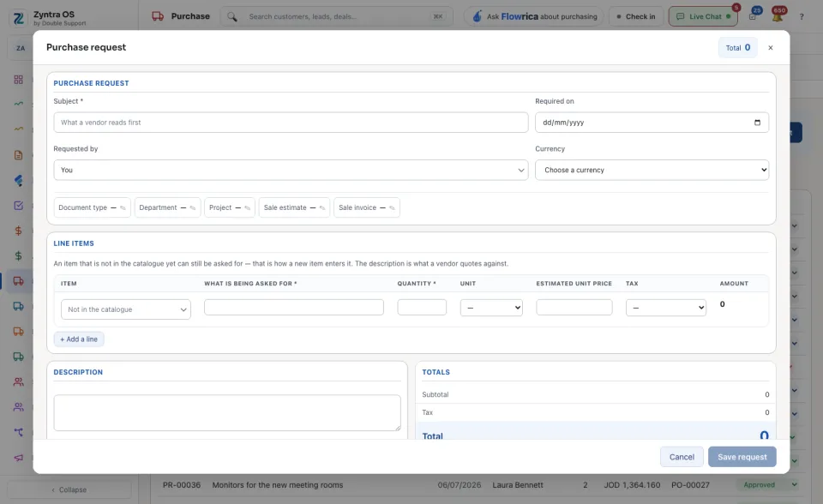Open the calendar picker in Required on
Viewport: 823px width, 504px height.
click(757, 123)
